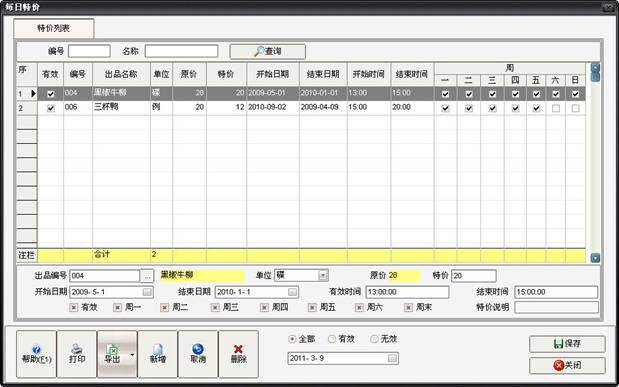Click the 出品编号 field containing 004
Viewport: 619px width, 387px height.
tap(105, 276)
